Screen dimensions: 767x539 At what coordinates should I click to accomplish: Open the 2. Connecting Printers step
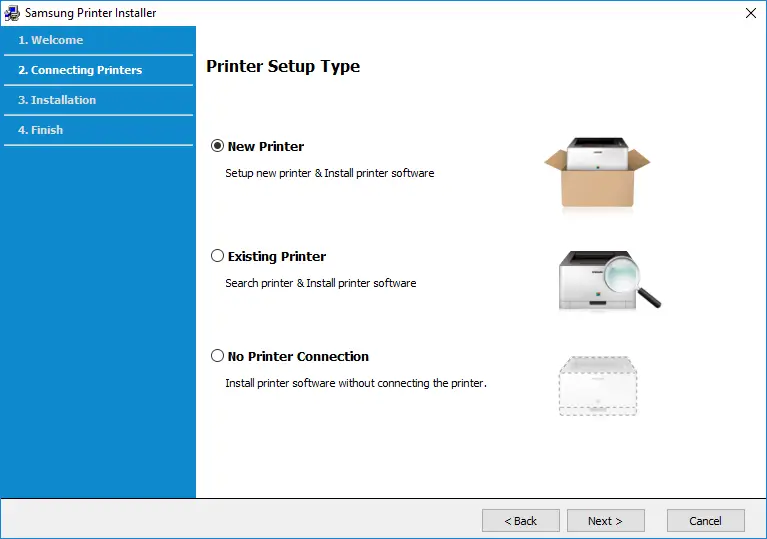pos(80,70)
